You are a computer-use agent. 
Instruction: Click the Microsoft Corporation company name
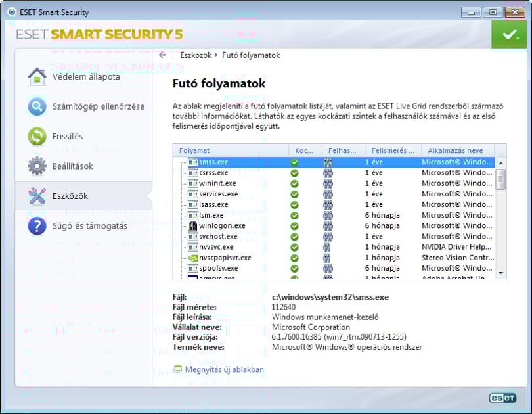[311, 327]
